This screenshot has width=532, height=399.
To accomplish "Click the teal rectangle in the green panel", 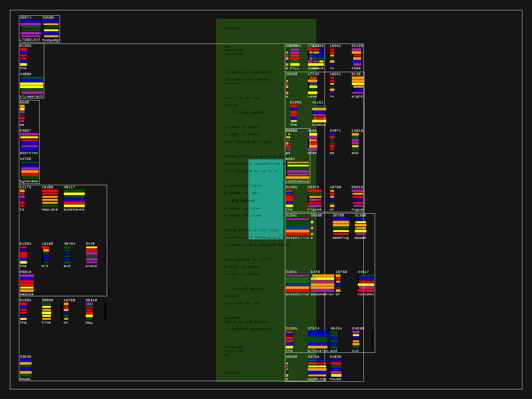I will click(x=266, y=199).
